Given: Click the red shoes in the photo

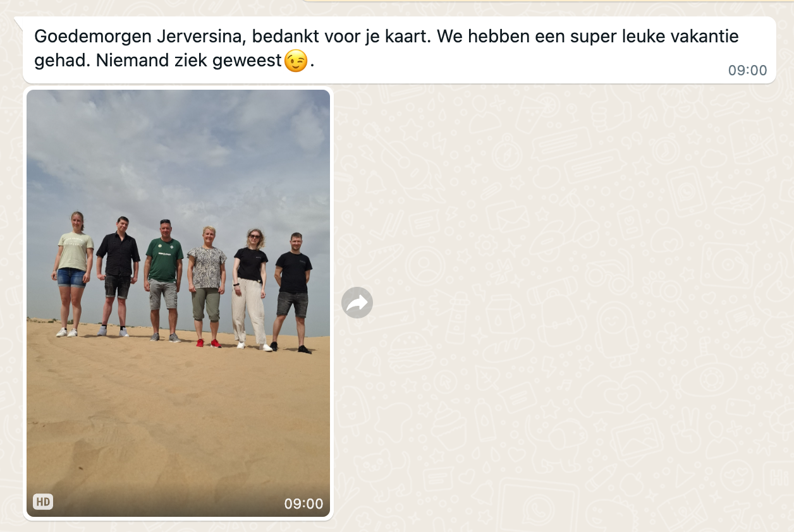Looking at the screenshot, I should coord(208,343).
